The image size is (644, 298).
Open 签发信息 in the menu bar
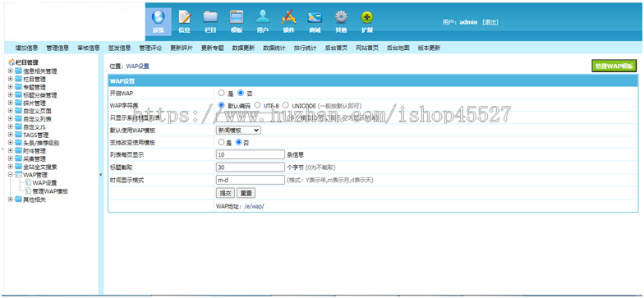(x=120, y=48)
